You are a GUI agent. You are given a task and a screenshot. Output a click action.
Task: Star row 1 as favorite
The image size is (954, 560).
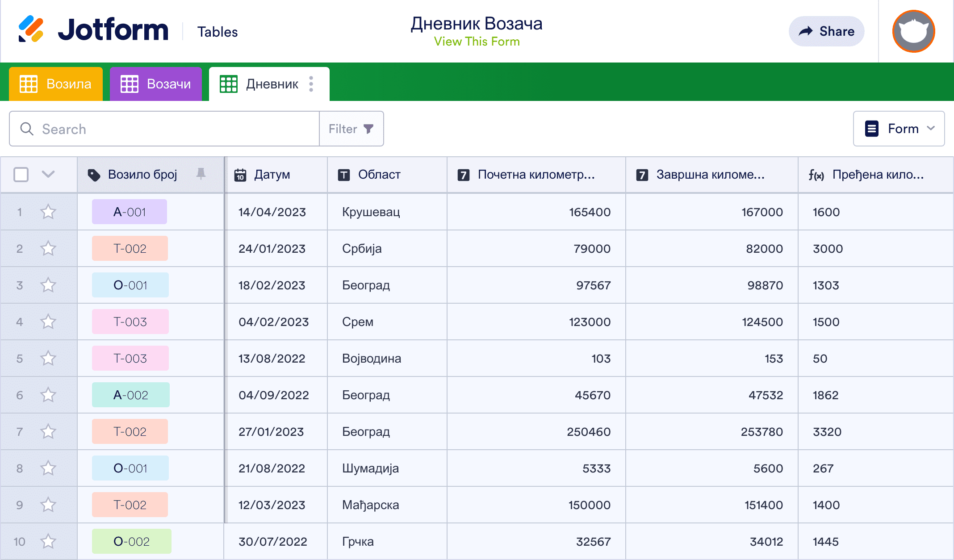coord(48,212)
